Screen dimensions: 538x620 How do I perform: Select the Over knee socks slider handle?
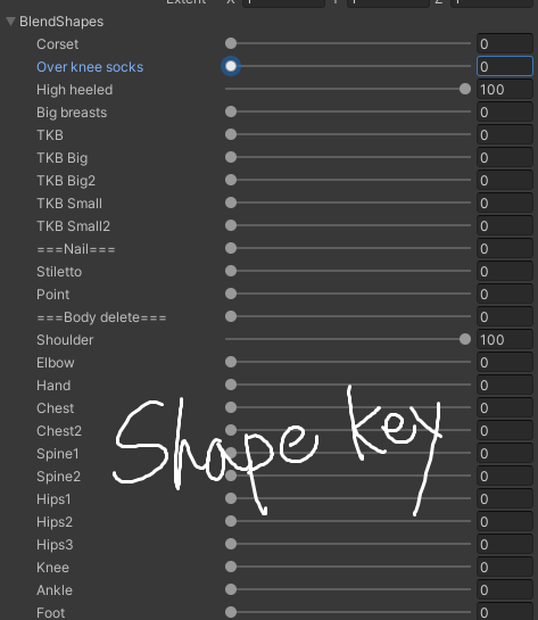[x=231, y=66]
